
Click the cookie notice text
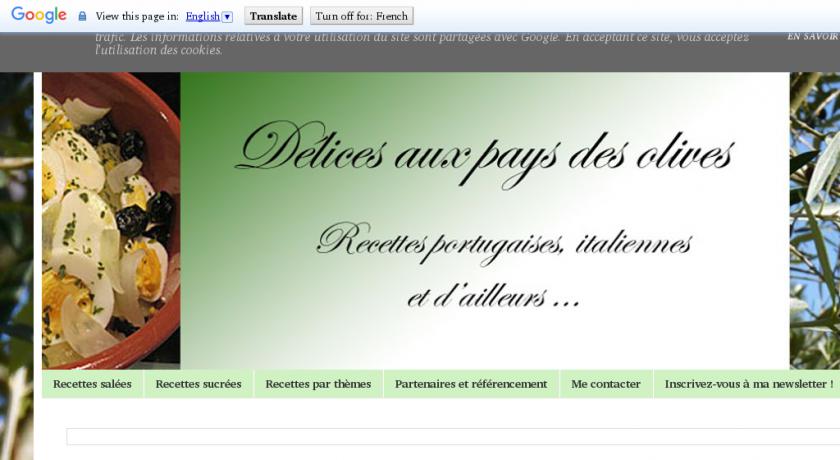[422, 43]
